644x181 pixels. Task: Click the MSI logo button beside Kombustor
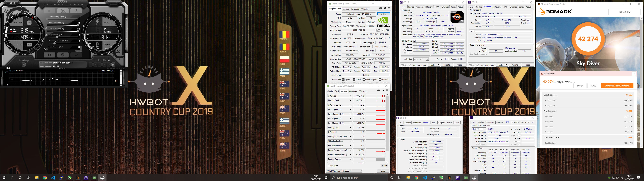point(63,11)
